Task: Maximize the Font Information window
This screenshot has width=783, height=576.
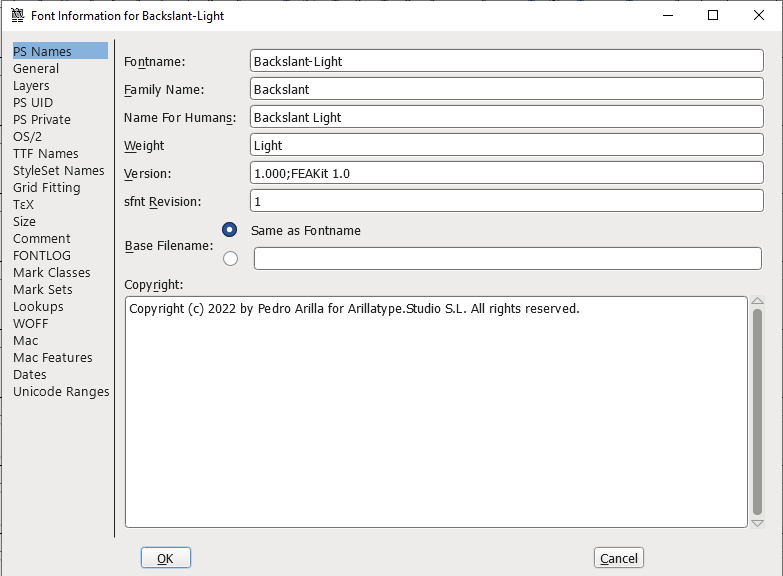Action: point(713,16)
